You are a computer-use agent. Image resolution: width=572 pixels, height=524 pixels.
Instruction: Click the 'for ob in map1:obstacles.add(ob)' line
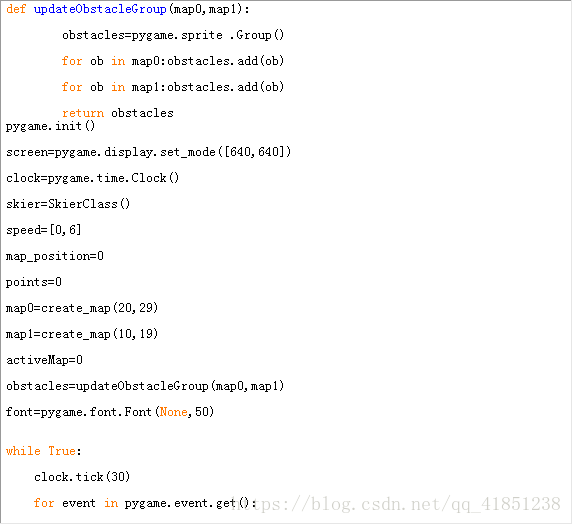pyautogui.click(x=173, y=87)
